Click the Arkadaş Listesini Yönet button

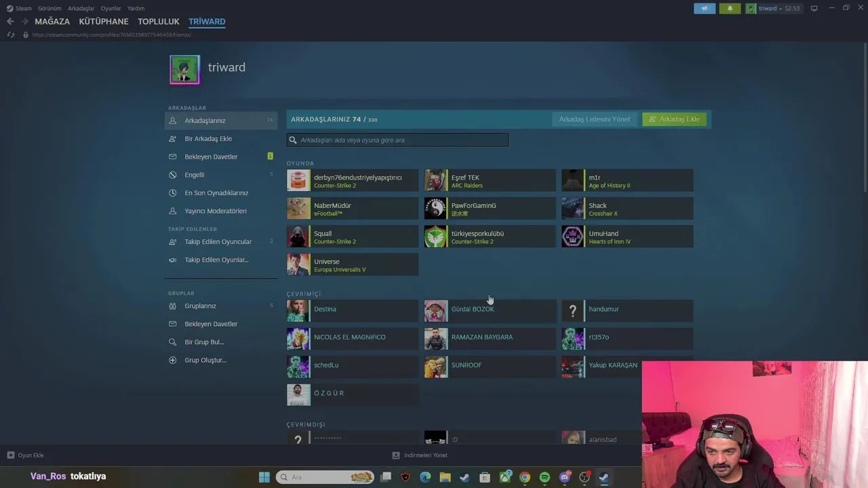click(x=595, y=119)
